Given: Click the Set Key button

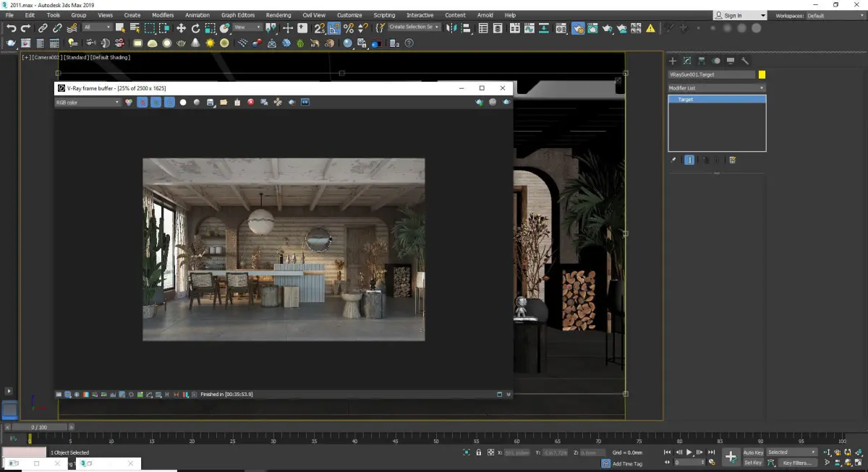Looking at the screenshot, I should [x=753, y=463].
